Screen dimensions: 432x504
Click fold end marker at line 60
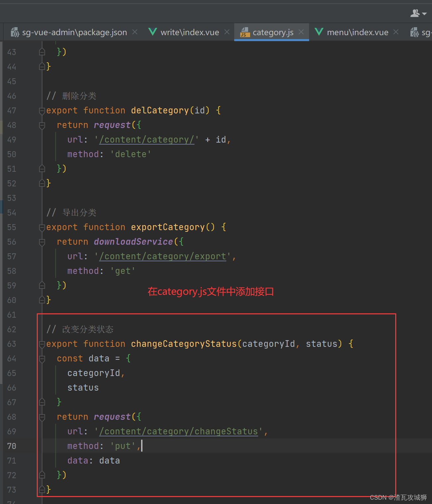[42, 300]
